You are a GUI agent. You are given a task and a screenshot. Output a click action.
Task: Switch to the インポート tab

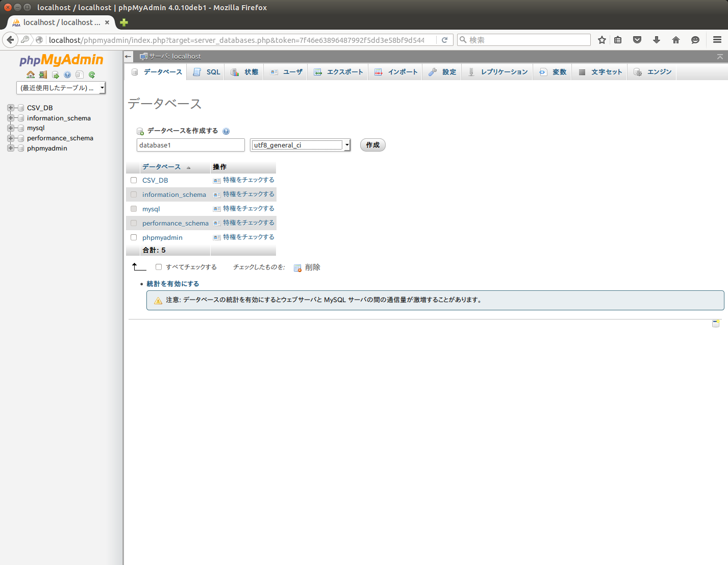tap(395, 72)
